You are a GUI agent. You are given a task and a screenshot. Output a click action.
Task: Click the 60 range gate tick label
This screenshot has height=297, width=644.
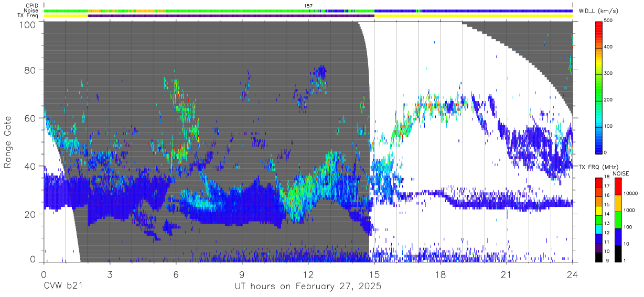(x=31, y=118)
